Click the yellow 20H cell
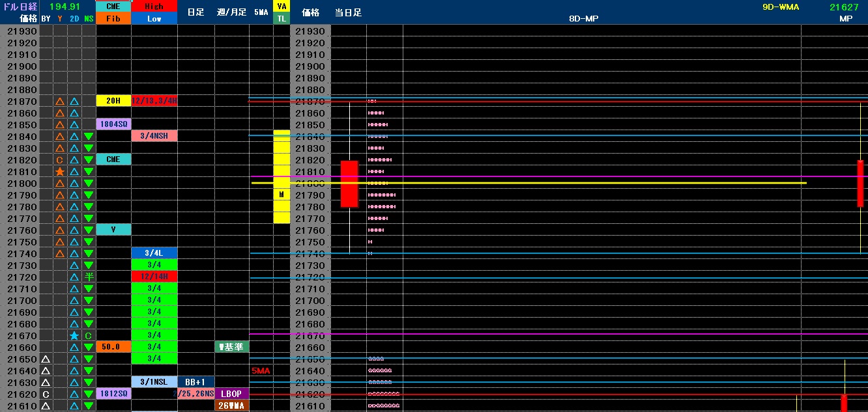868x412 pixels. point(113,101)
